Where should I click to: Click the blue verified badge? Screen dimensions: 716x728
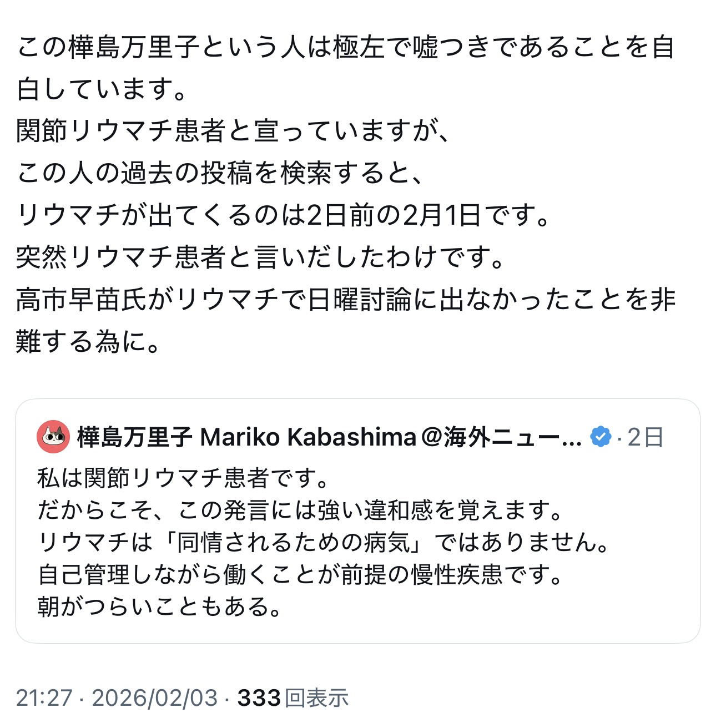click(601, 437)
